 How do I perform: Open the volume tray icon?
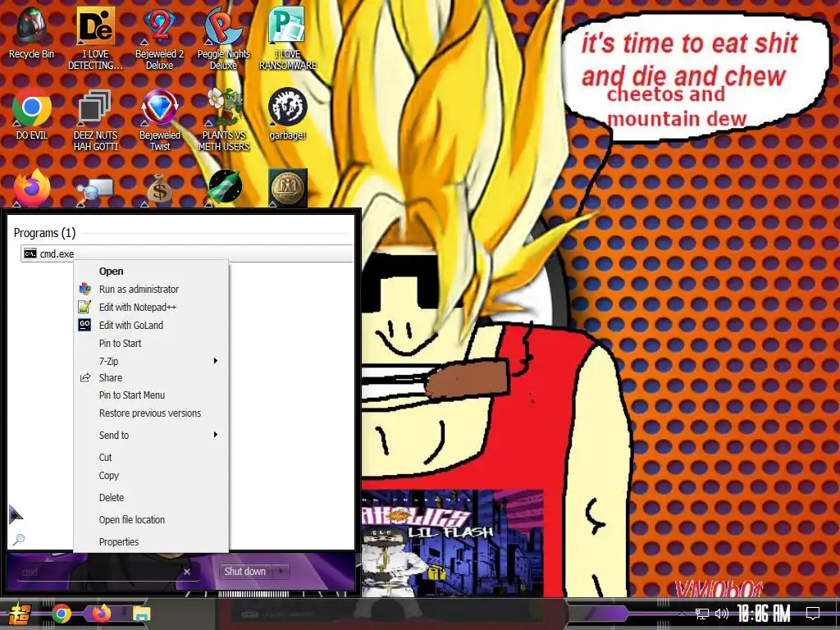click(722, 614)
